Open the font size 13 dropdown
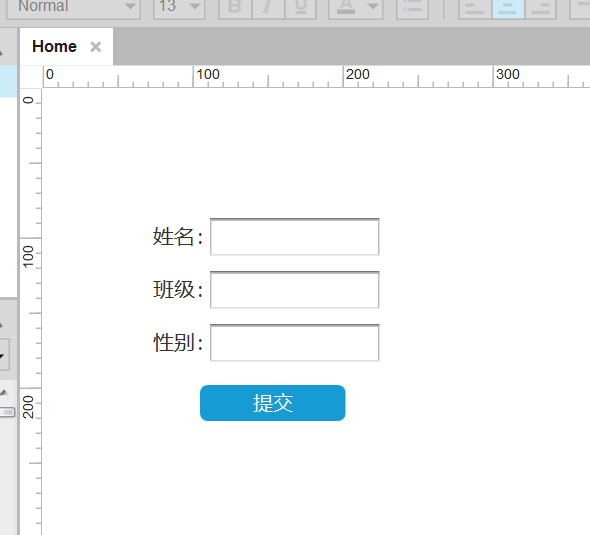590x535 pixels. 179,8
